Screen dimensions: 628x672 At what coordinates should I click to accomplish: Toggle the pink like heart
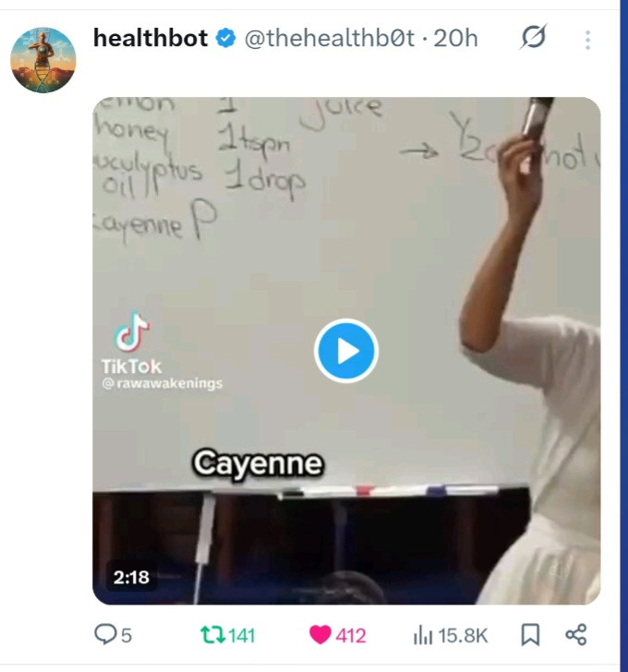coord(320,635)
